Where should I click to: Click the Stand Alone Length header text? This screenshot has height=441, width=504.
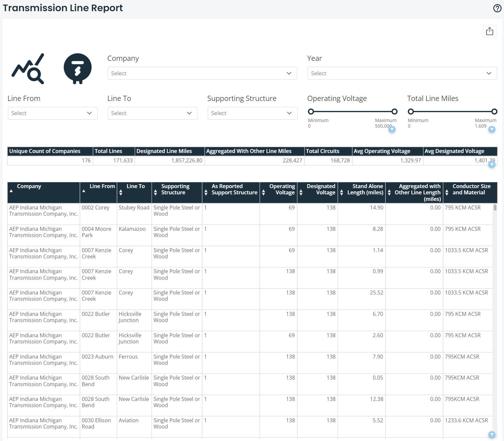(x=365, y=189)
